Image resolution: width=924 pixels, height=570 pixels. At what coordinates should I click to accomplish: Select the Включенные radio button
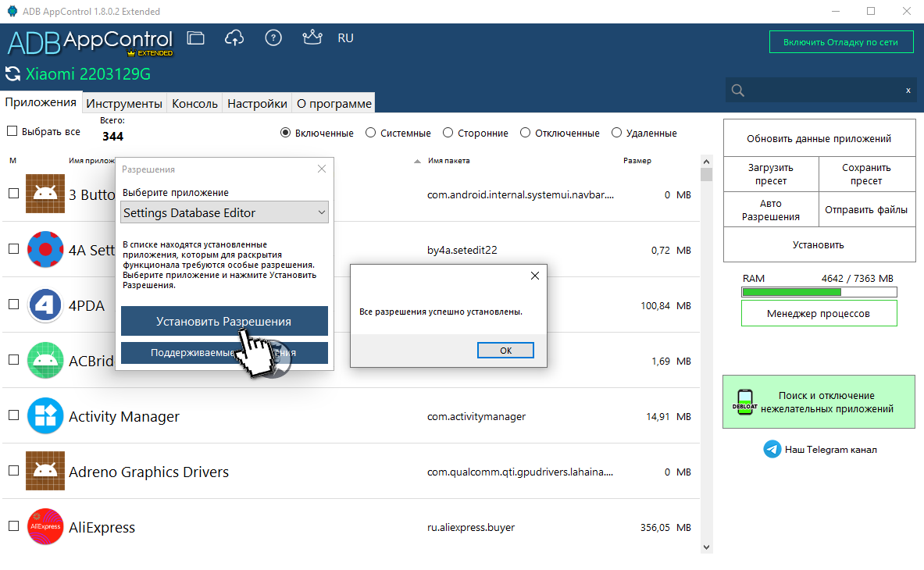[285, 133]
